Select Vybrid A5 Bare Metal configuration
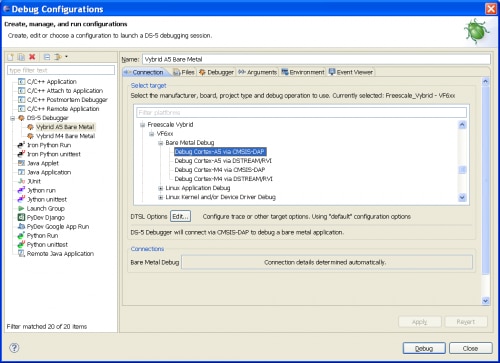 pyautogui.click(x=65, y=127)
